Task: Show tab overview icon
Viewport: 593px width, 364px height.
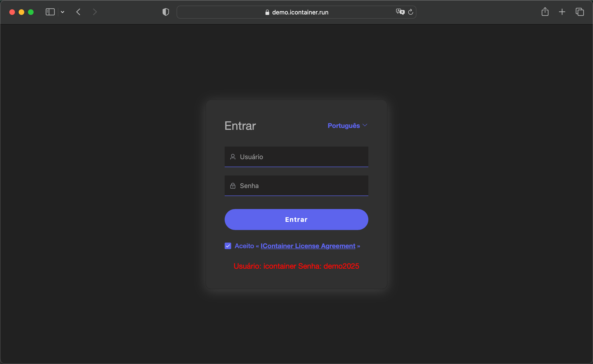Action: (580, 12)
